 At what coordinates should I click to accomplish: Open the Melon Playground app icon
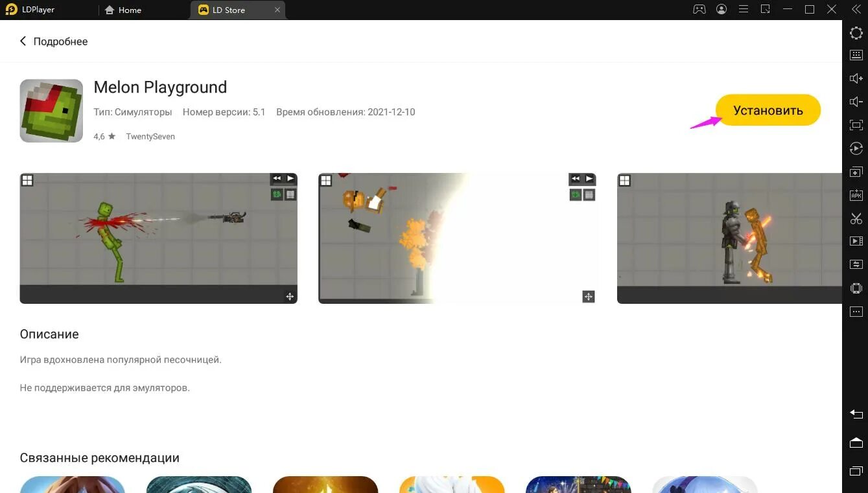click(51, 111)
